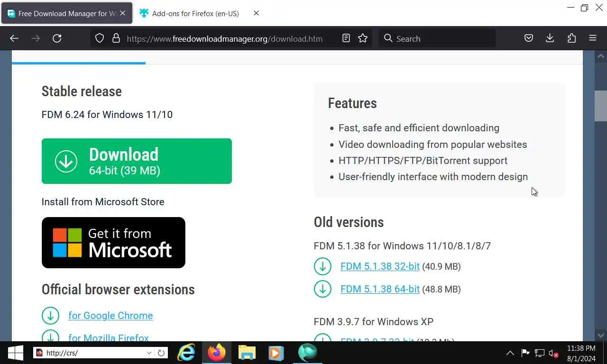
Task: Reload the current page
Action: point(57,38)
